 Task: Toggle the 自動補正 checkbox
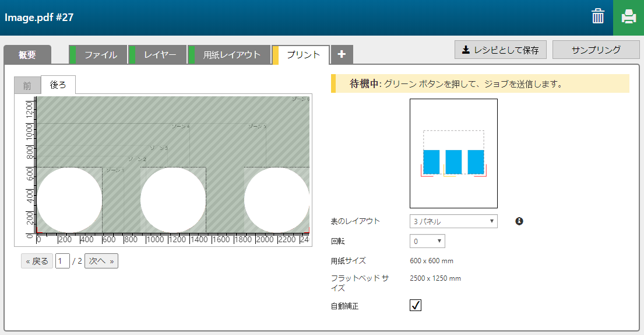[x=416, y=305]
